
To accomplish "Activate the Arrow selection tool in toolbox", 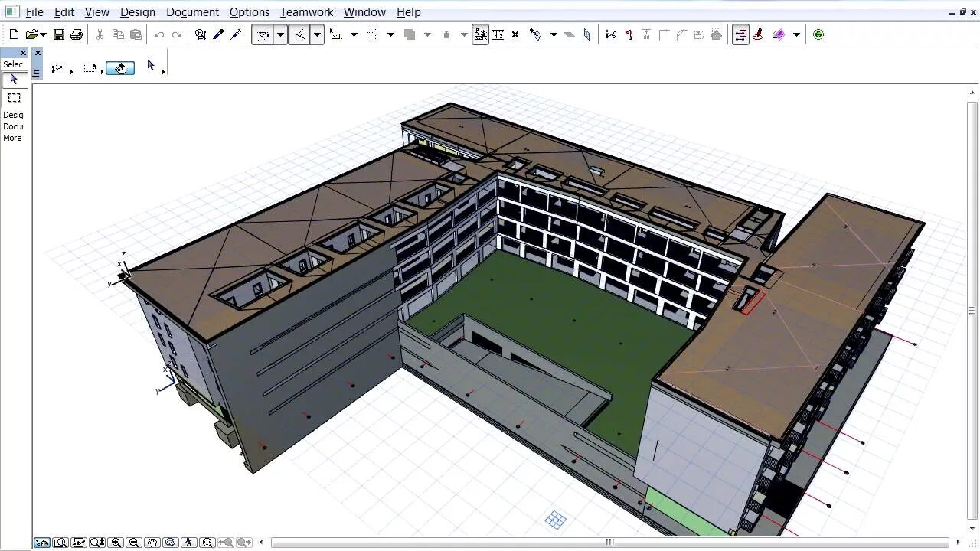I will click(x=14, y=80).
